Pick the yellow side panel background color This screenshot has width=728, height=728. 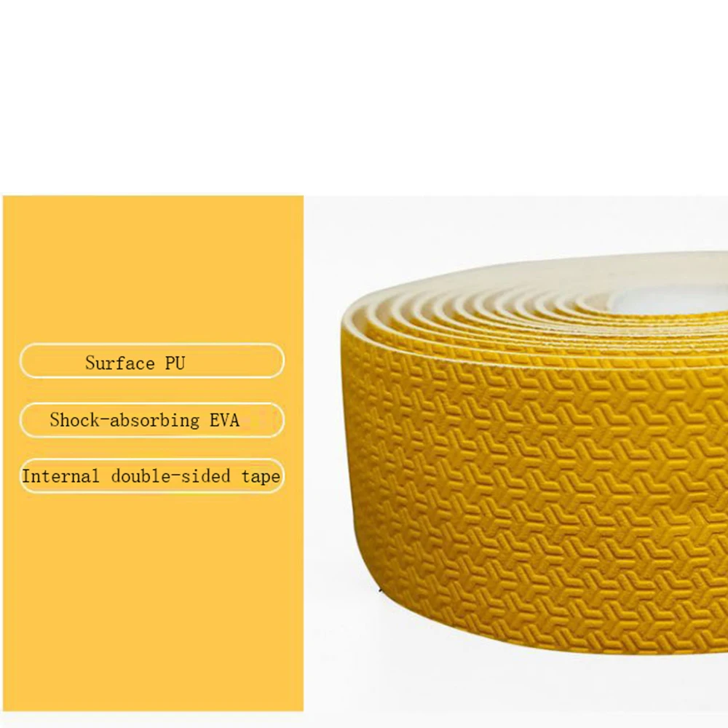click(153, 604)
